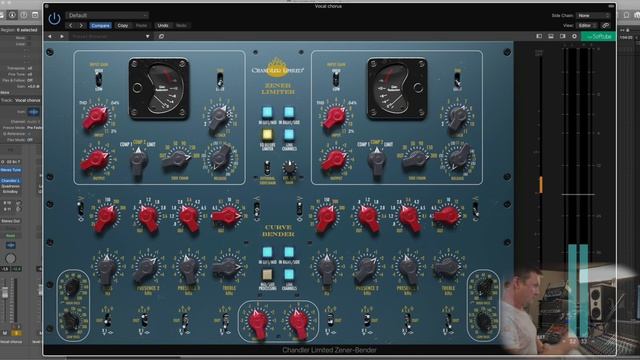Click the Compare button
The image size is (640, 360).
click(100, 25)
